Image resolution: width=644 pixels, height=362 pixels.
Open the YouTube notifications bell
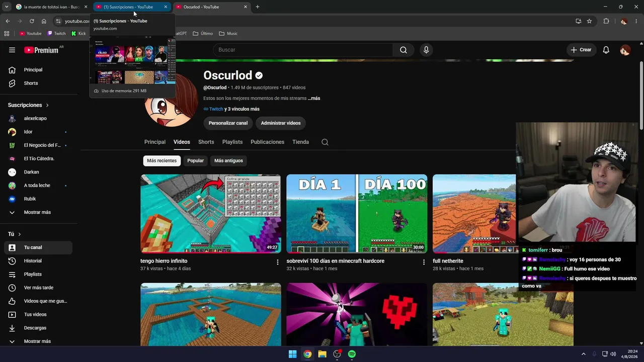(x=606, y=50)
